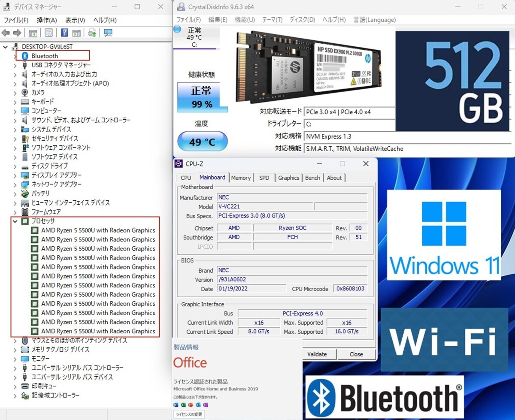Expand the ヒューマン インターフェイス デバイス node
The width and height of the screenshot is (515, 420).
(x=15, y=202)
